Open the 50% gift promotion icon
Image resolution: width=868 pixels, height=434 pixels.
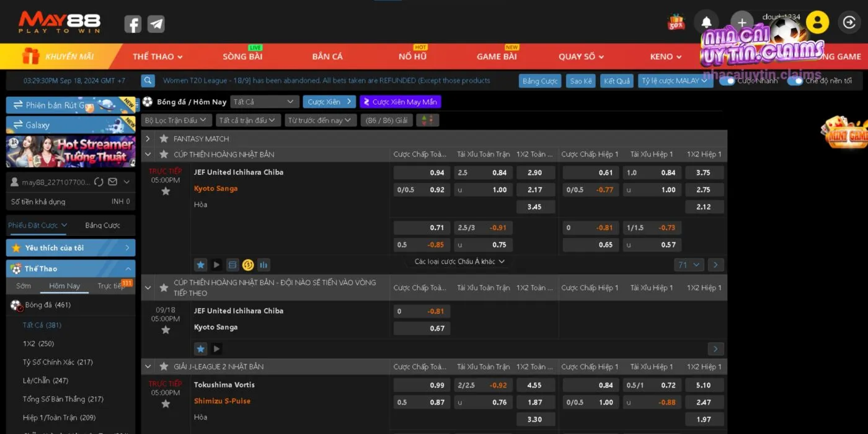coord(676,22)
